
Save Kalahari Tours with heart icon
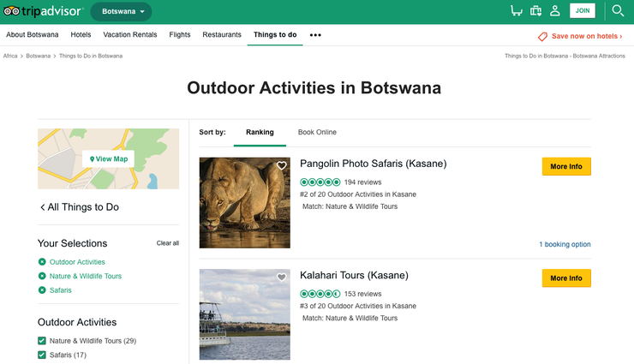coord(281,277)
